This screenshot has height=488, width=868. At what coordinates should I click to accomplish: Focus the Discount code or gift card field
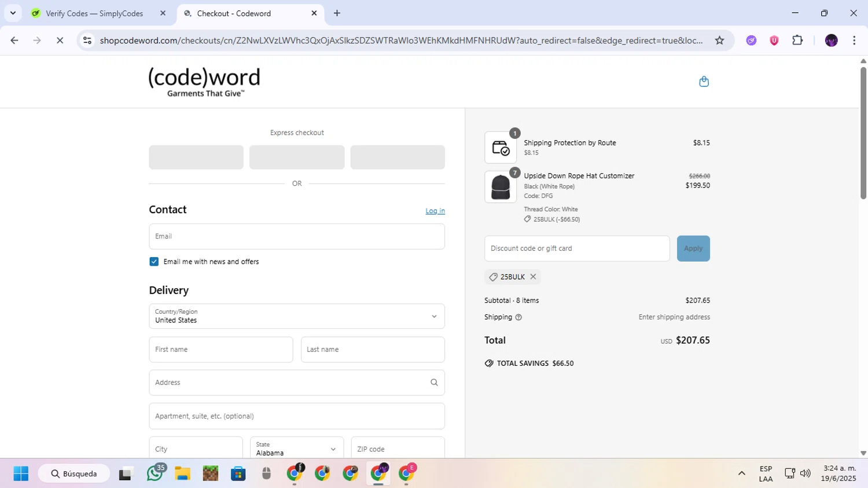577,248
